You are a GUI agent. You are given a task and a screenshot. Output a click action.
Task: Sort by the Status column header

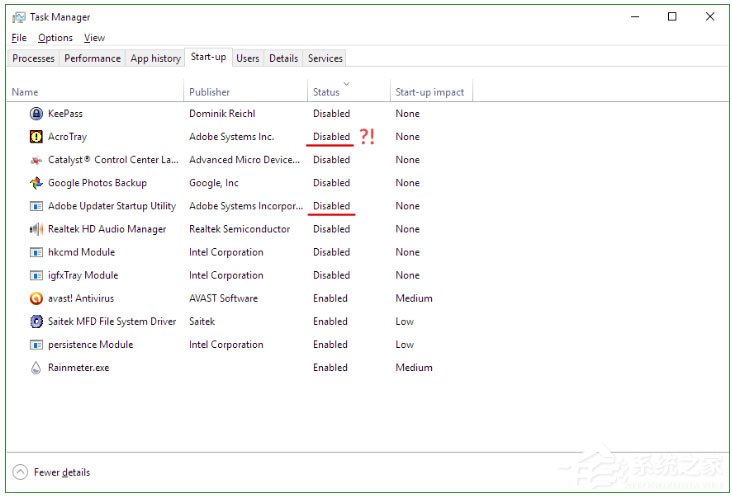click(x=348, y=92)
